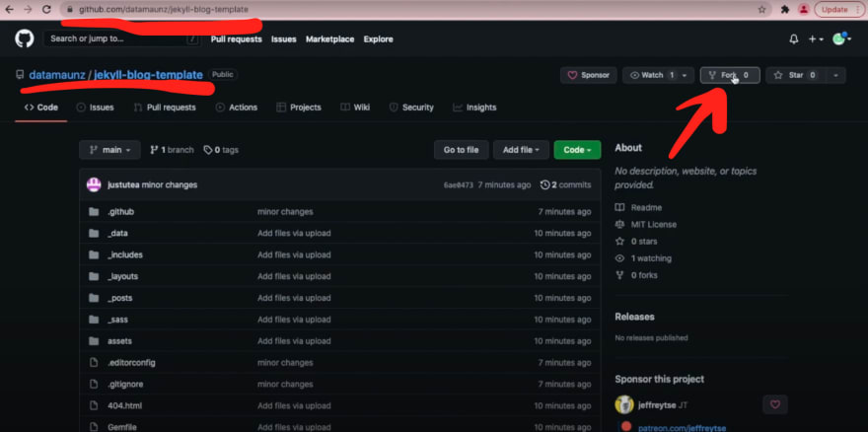This screenshot has height=432, width=868.
Task: Open the MIT License link
Action: pyautogui.click(x=645, y=224)
